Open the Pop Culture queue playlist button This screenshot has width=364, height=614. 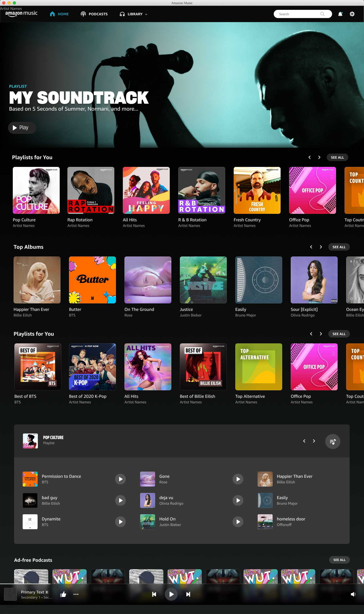[333, 442]
